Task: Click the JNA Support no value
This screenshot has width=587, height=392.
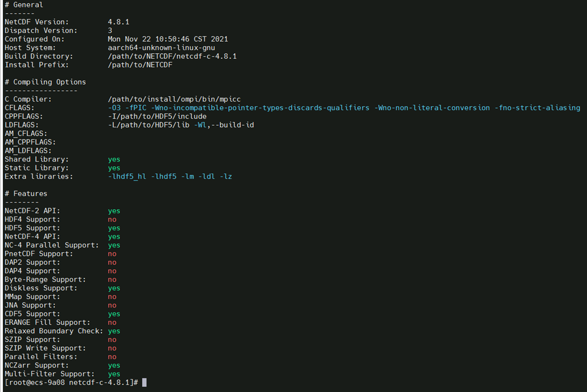Action: point(112,305)
